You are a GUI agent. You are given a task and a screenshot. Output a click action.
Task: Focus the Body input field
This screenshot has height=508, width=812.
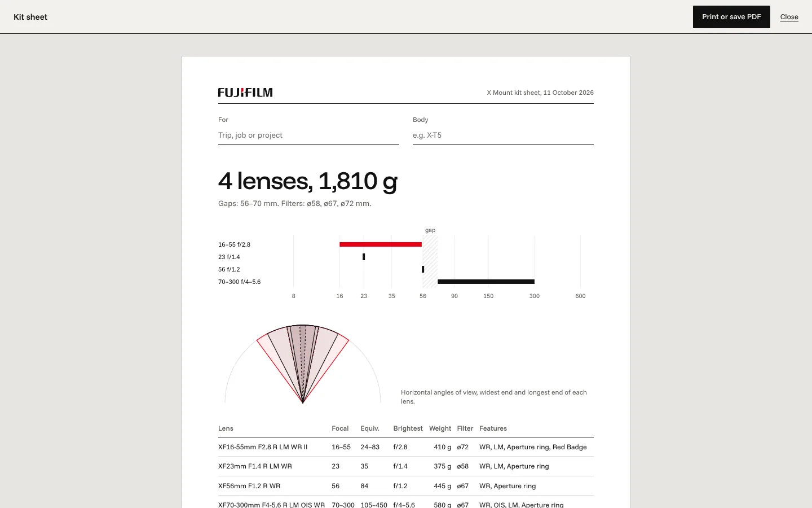tap(503, 135)
